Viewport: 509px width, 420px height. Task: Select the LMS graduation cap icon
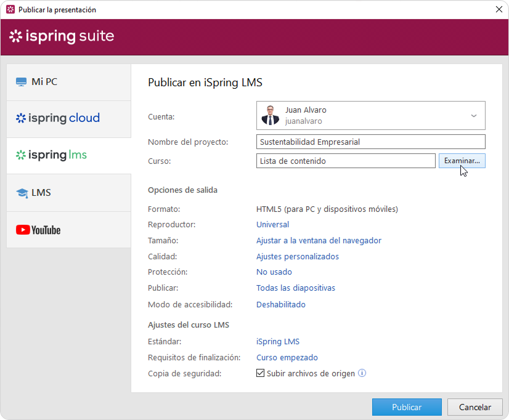tap(22, 193)
